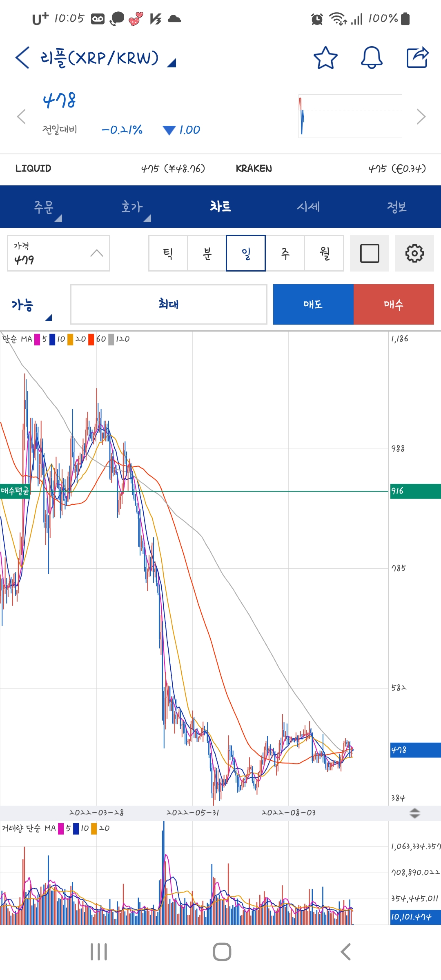This screenshot has height=980, width=441.
Task: Tap the 매수평균 average buy price label
Action: (15, 491)
